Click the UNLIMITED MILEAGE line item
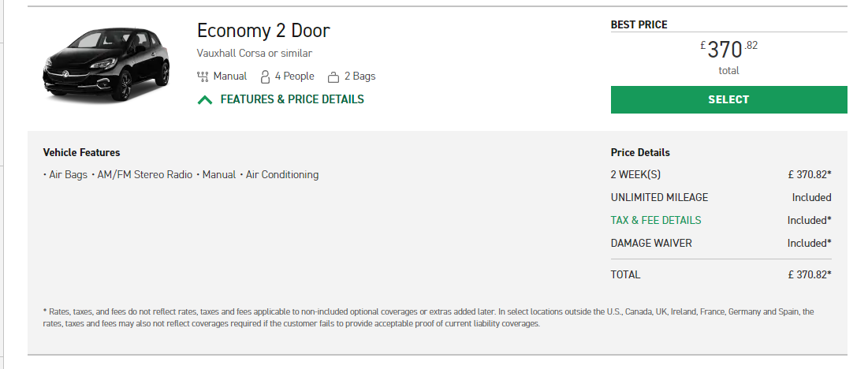This screenshot has width=868, height=369. [x=721, y=197]
